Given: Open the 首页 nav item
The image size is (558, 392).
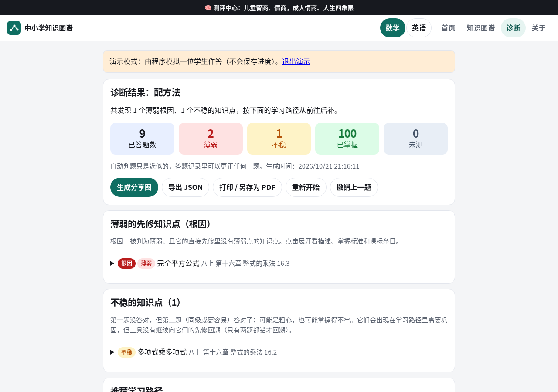Looking at the screenshot, I should click(448, 28).
